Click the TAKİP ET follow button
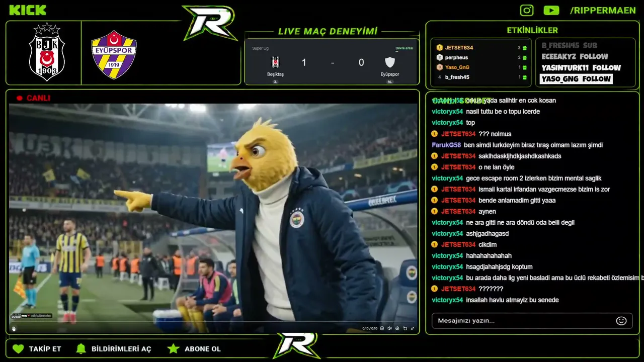Image resolution: width=644 pixels, height=362 pixels. pos(37,348)
